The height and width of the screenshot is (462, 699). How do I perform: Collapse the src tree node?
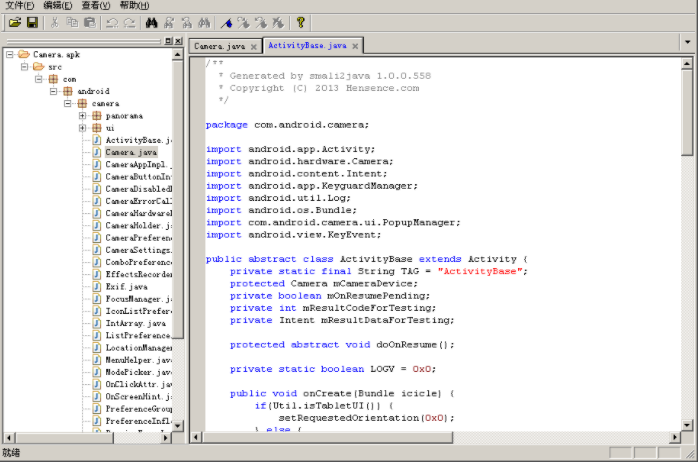point(25,67)
